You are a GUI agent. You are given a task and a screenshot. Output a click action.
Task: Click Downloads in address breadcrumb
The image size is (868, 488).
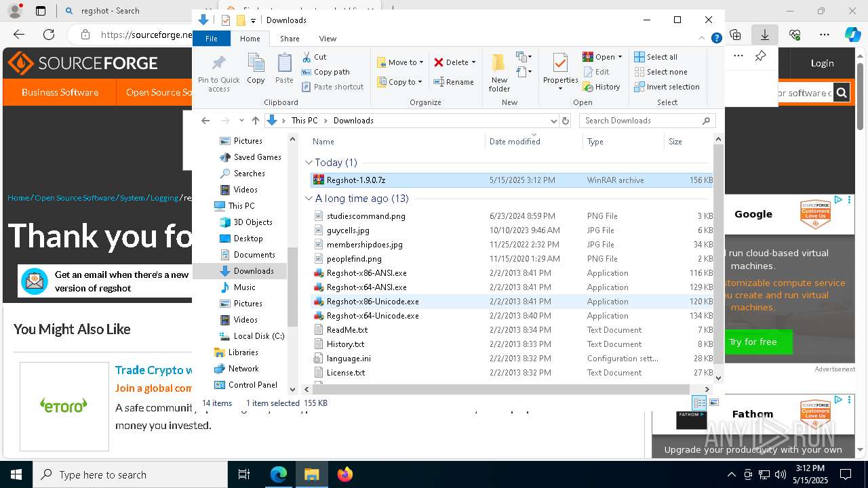[x=353, y=121]
